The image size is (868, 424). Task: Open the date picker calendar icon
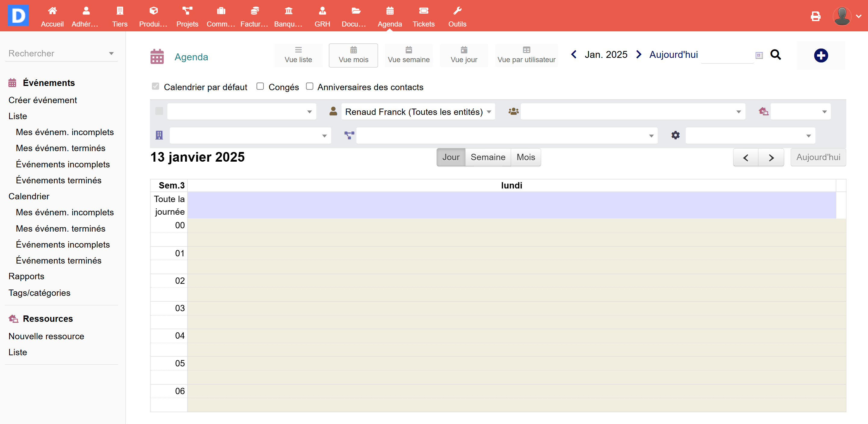[759, 55]
